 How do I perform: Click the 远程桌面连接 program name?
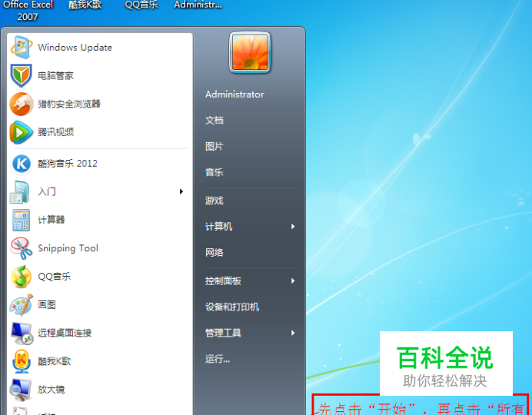[65, 333]
